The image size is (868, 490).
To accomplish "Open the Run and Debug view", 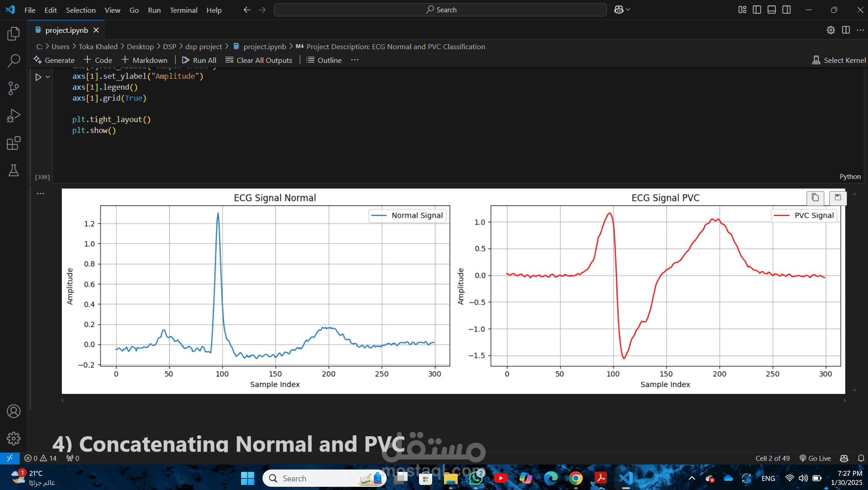I will 14,116.
